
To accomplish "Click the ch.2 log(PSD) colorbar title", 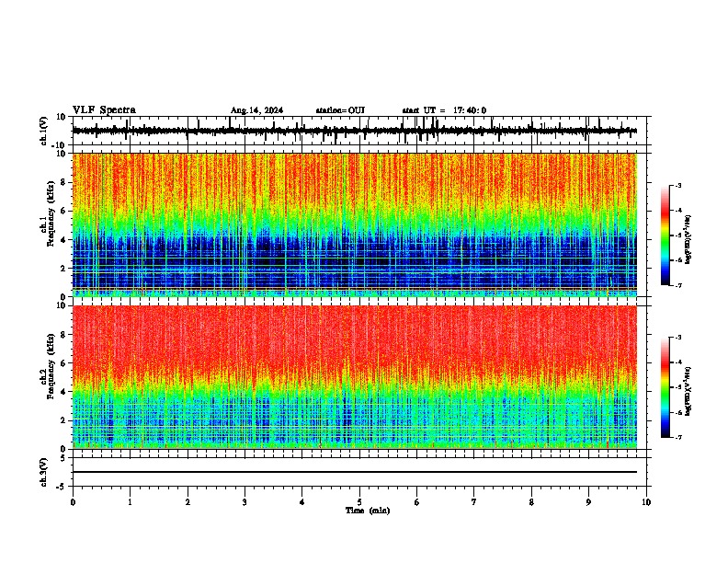I will pyautogui.click(x=688, y=391).
